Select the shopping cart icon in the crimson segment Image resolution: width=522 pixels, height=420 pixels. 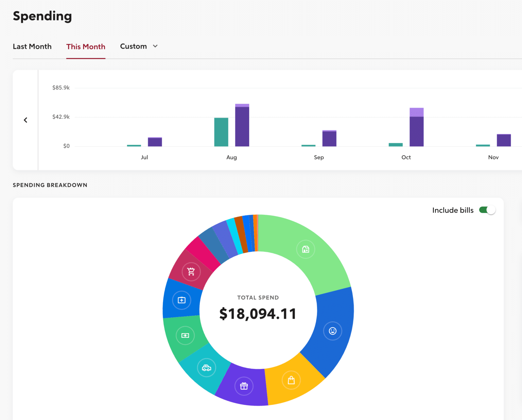pos(191,272)
